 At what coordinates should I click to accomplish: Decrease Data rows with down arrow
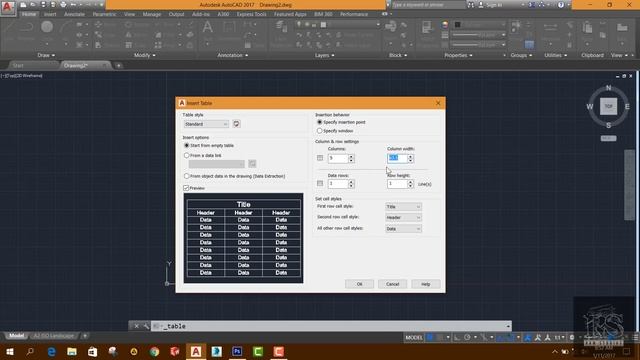351,186
